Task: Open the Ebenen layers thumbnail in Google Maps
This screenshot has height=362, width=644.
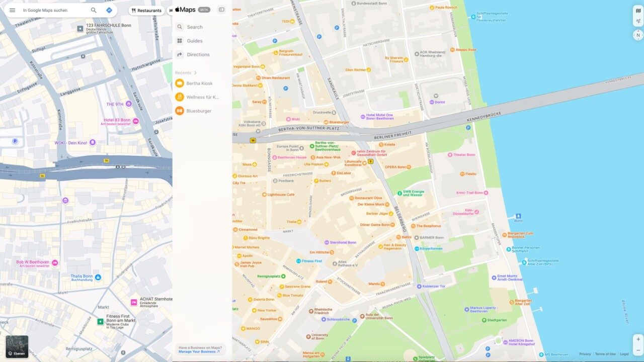Action: (x=17, y=346)
